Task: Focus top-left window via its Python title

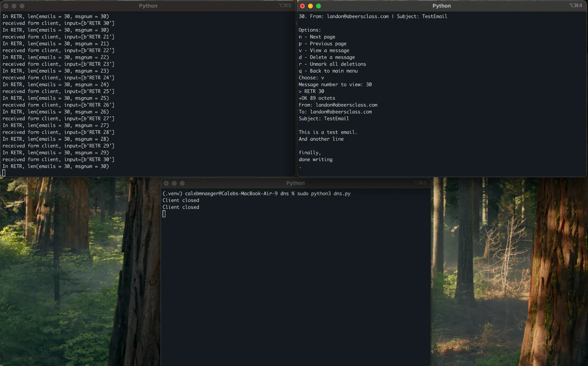Action: 148,6
